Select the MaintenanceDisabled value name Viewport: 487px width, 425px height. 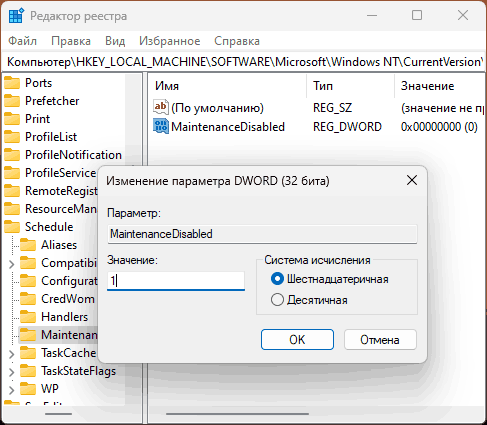click(x=228, y=127)
